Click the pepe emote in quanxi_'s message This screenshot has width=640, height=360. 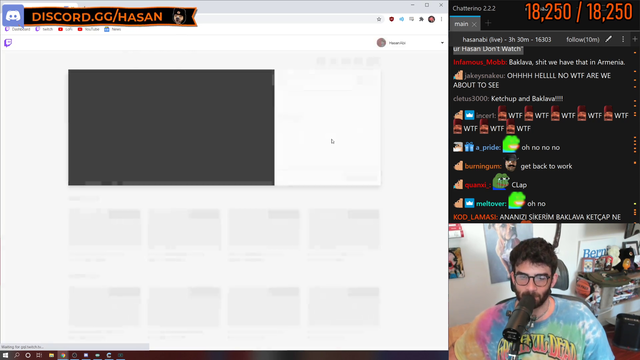point(501,182)
